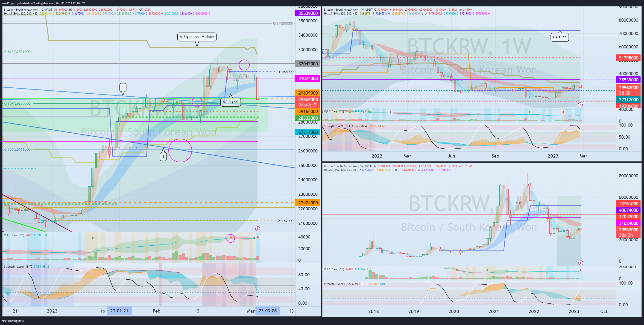Click the '2d 2h' countdown on the weekly chart
The height and width of the screenshot is (325, 644).
(x=625, y=93)
